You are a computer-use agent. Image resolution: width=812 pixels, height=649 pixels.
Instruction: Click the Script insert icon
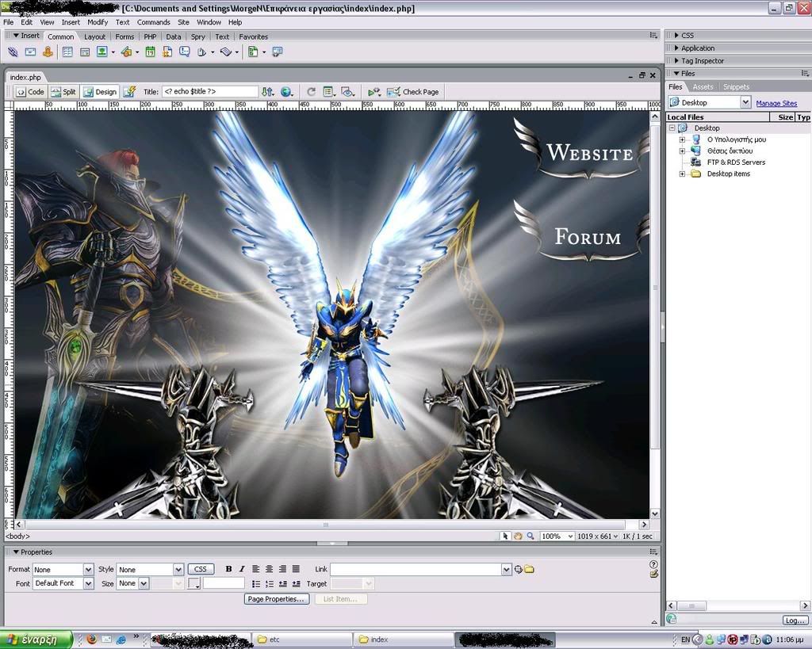click(x=226, y=52)
